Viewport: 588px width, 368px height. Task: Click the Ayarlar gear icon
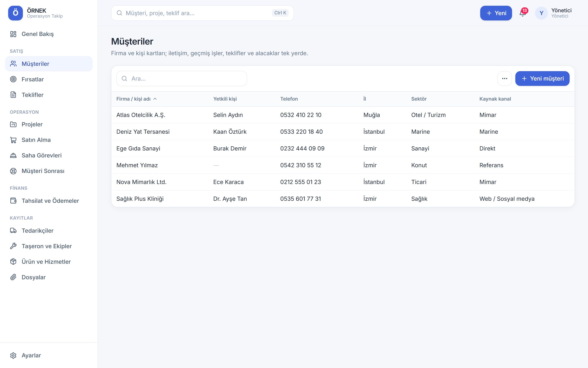[x=13, y=356]
